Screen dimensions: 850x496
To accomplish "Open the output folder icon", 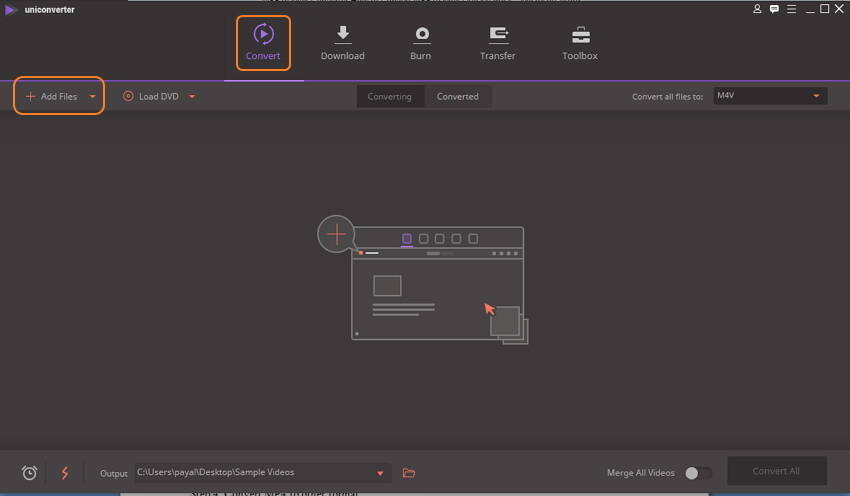I will coord(409,473).
